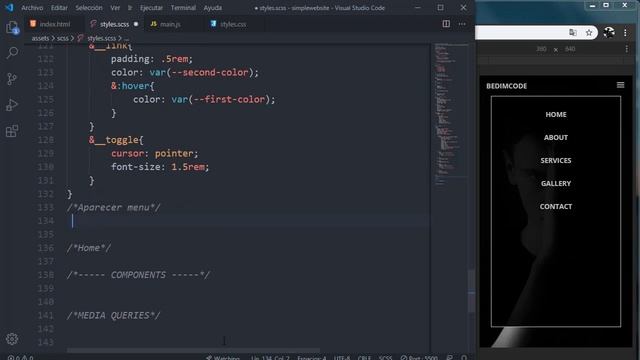
Task: Switch to the styles.css tab
Action: pyautogui.click(x=233, y=24)
